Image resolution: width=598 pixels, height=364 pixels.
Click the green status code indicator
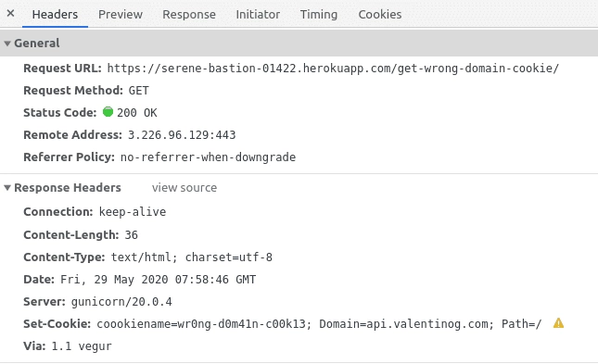tap(108, 112)
